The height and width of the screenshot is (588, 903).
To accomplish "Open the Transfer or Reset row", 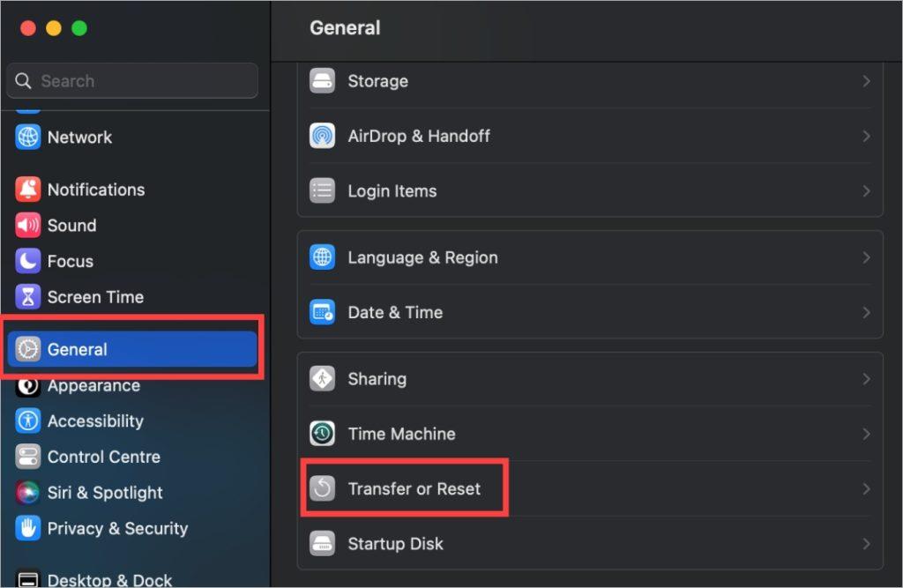I will (x=590, y=489).
